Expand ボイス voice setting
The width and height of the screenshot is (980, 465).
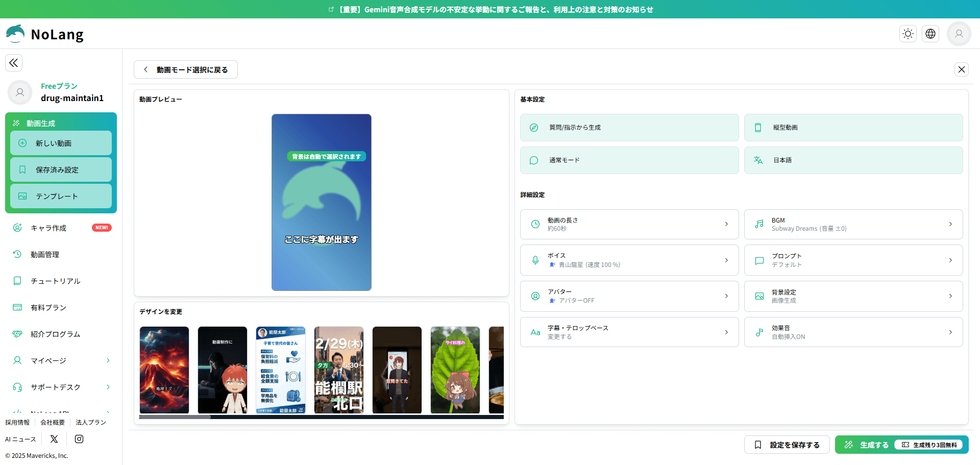pos(629,260)
